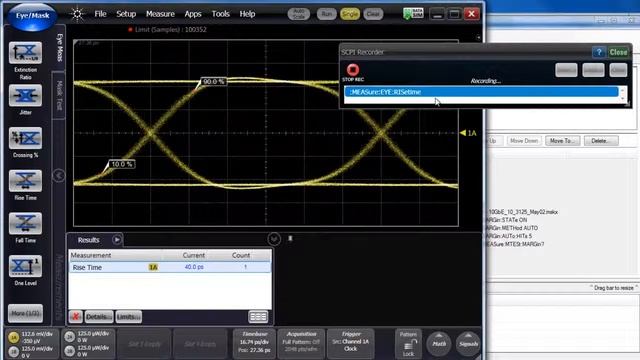
Task: Click Move Down in background window
Action: coord(524,141)
